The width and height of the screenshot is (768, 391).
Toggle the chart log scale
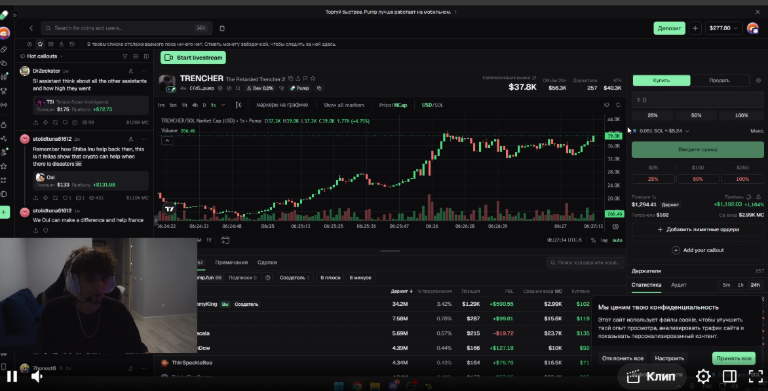[x=604, y=240]
